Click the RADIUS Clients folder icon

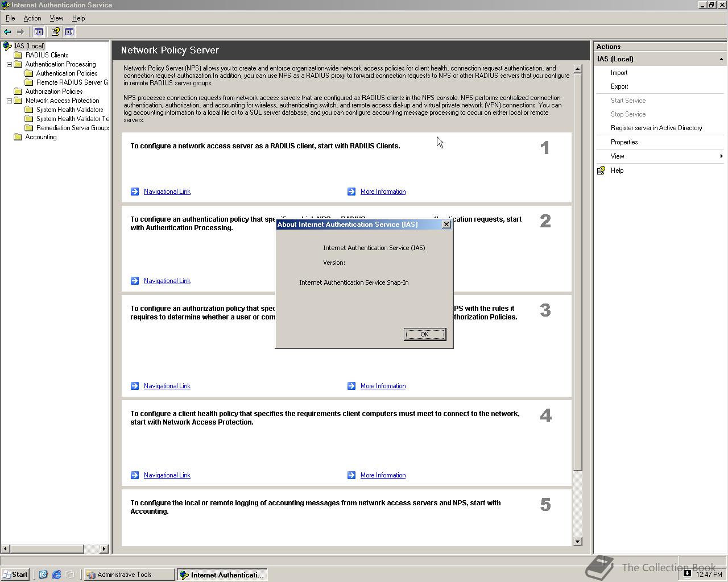click(x=18, y=55)
